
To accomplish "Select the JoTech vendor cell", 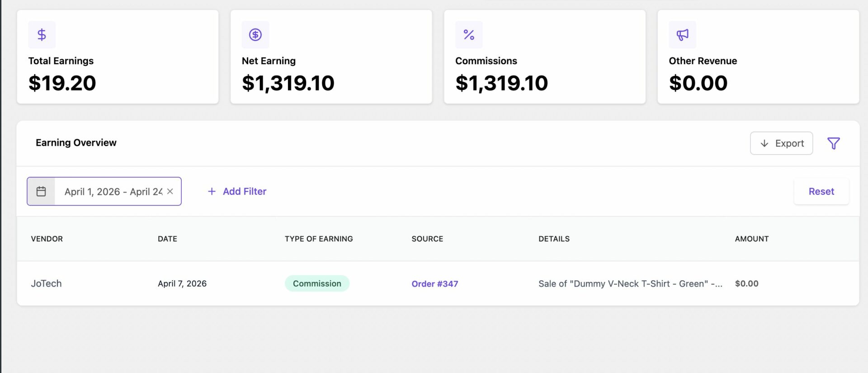I will click(46, 283).
